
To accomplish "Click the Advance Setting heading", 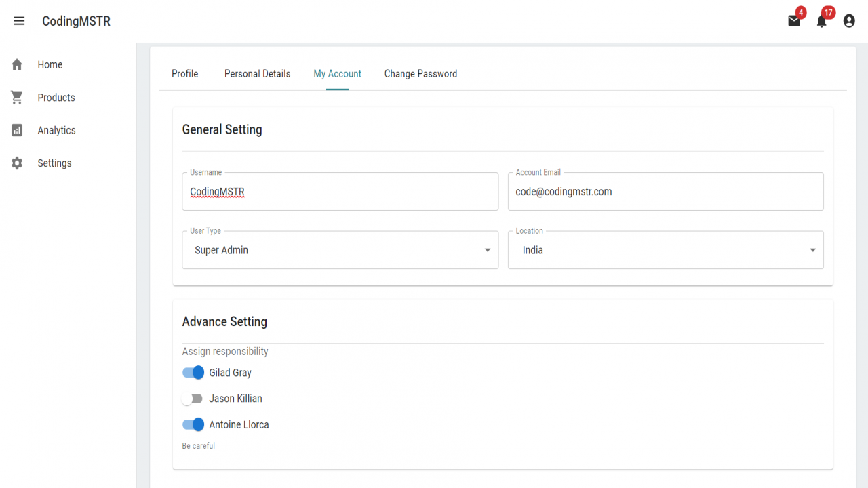I will (224, 321).
